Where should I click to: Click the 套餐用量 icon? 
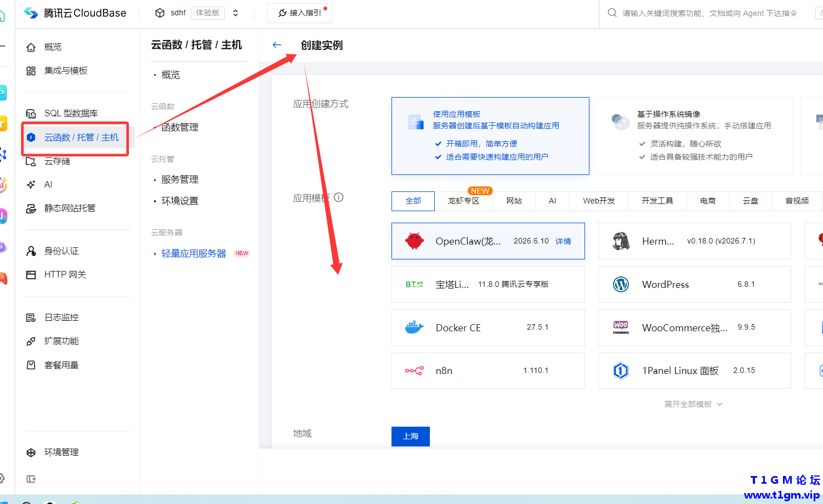coord(31,365)
